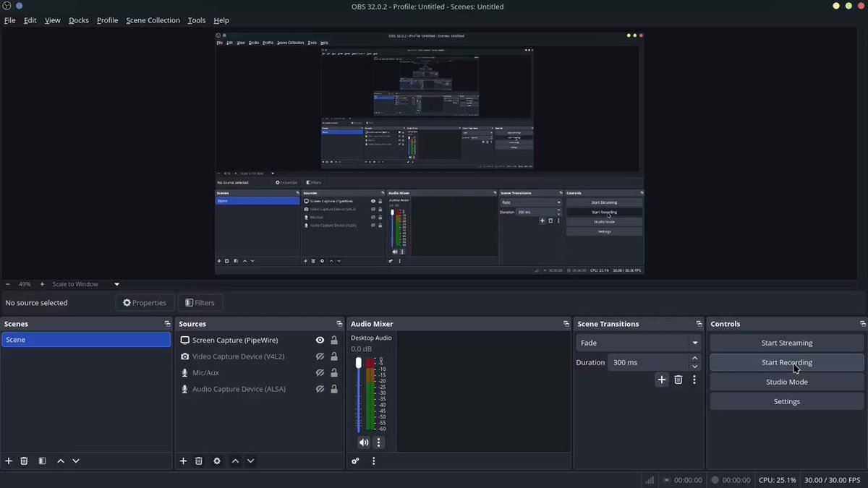Image resolution: width=868 pixels, height=488 pixels.
Task: Open the Profile menu
Action: [x=107, y=20]
